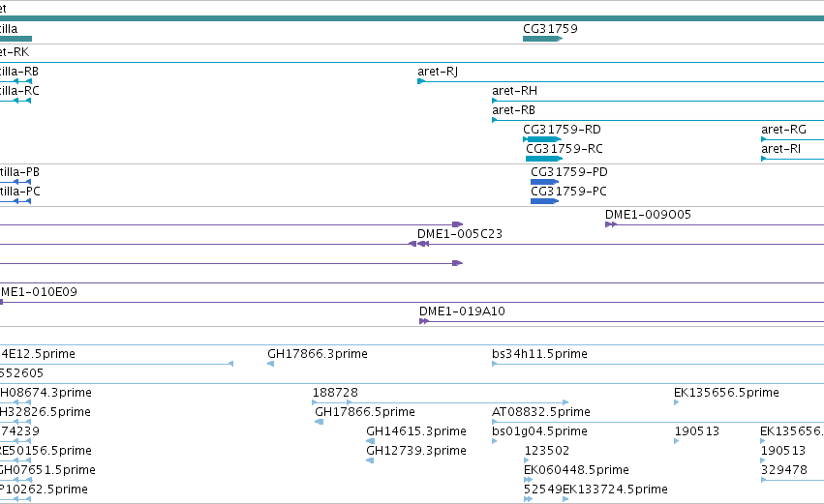Viewport: 824px width, 504px height.
Task: Select the bs34h11.5prime EST label
Action: [x=539, y=354]
